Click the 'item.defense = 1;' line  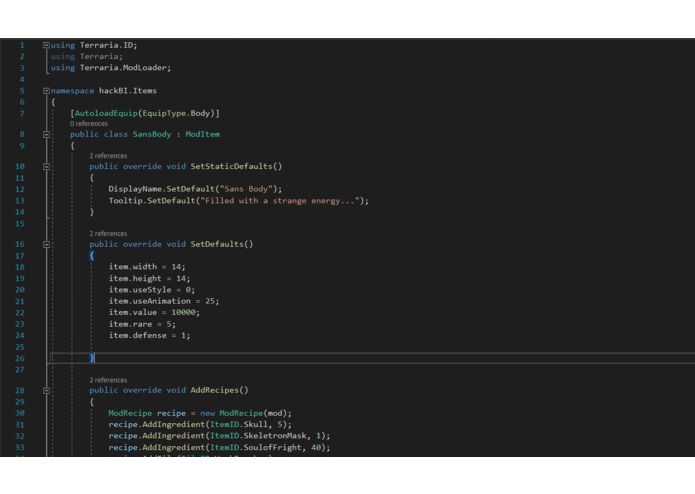149,335
